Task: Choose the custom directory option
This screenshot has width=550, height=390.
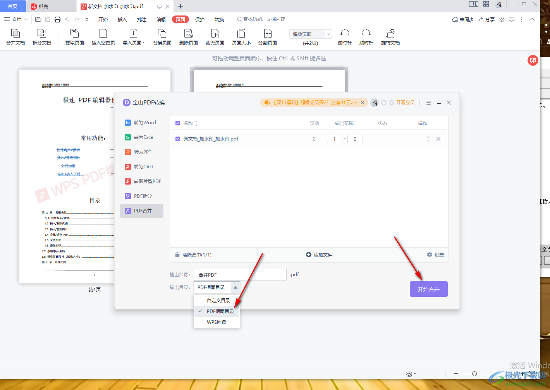Action: pos(217,300)
